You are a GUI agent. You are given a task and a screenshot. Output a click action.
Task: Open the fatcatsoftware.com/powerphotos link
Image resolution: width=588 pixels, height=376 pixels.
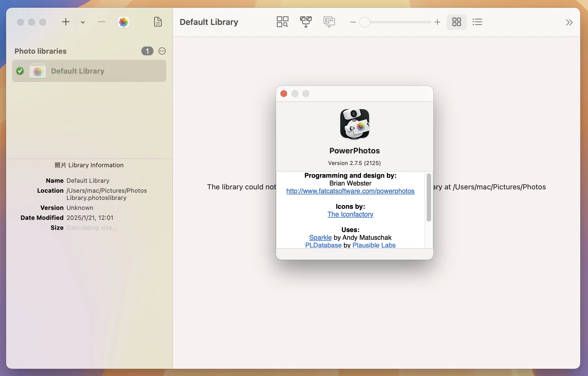click(350, 191)
